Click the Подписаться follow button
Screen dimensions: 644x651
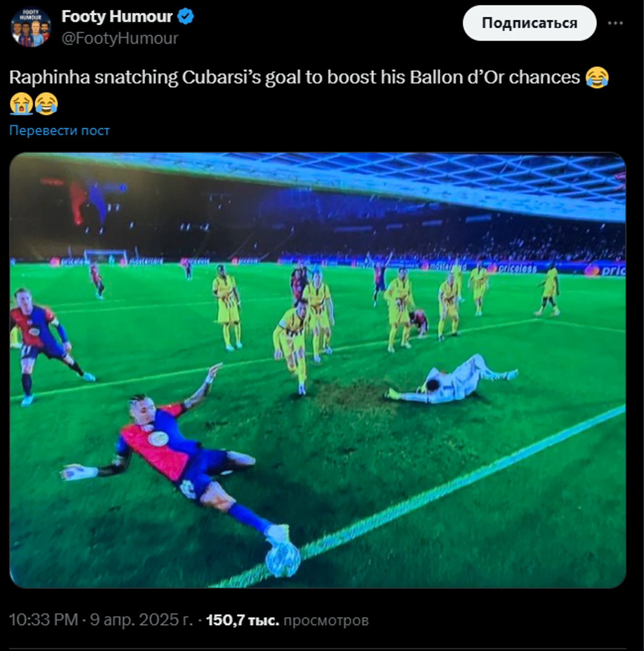tap(529, 23)
